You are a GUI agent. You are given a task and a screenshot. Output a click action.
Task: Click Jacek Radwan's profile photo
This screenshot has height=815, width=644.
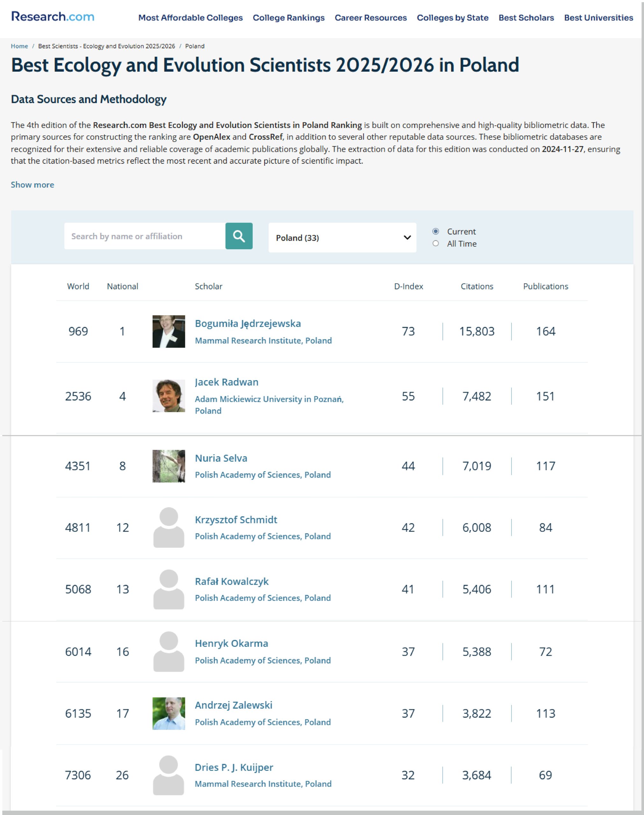tap(168, 395)
